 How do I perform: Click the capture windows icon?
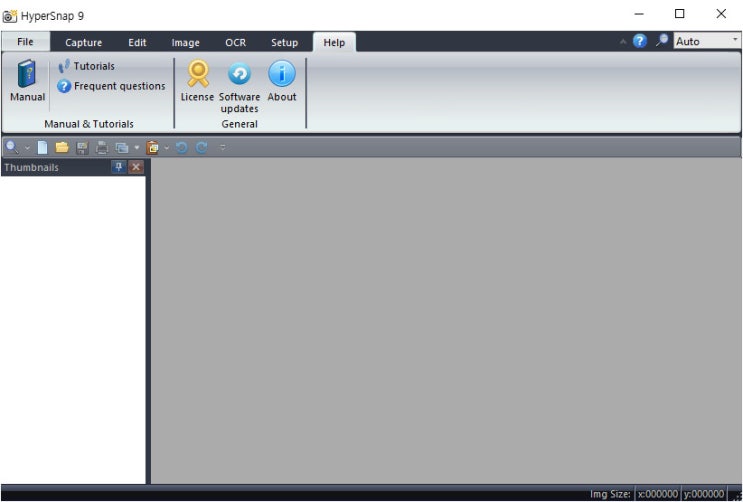[122, 148]
